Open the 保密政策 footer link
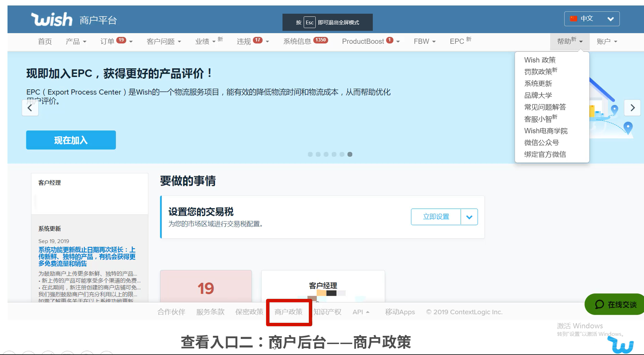The width and height of the screenshot is (644, 355). pos(249,312)
